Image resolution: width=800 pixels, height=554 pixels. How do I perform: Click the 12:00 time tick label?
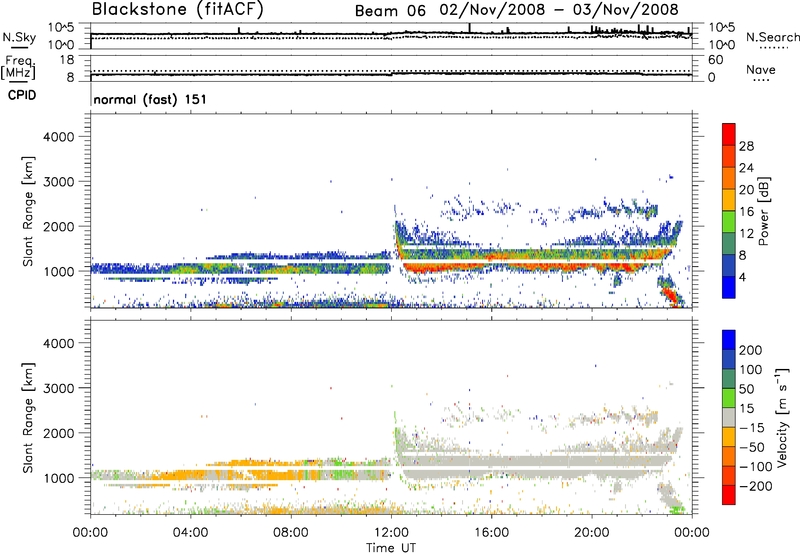coord(391,533)
